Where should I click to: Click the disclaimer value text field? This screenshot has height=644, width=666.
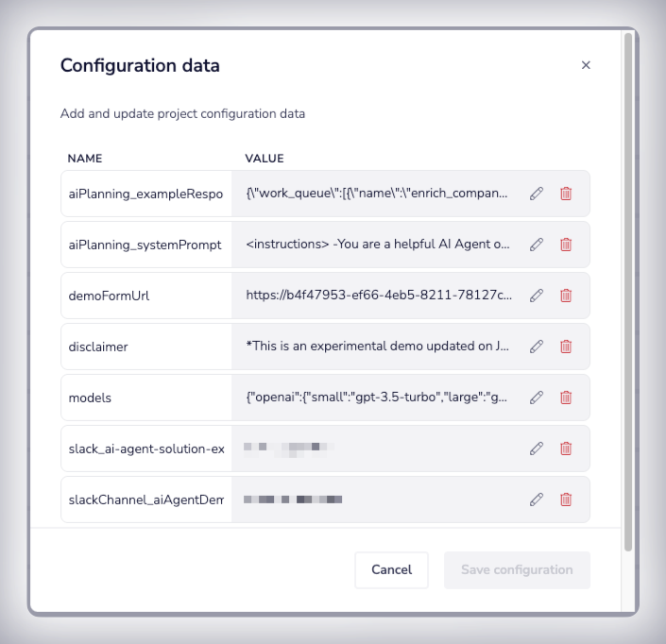(x=378, y=347)
